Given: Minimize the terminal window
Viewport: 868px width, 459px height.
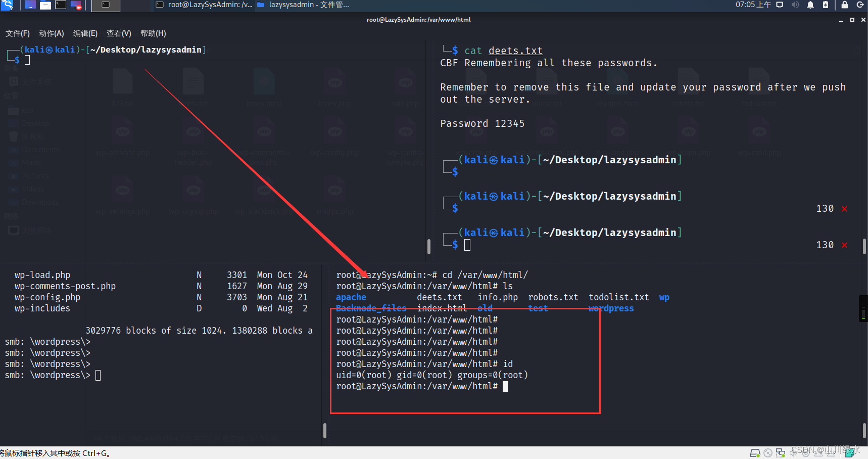Looking at the screenshot, I should pyautogui.click(x=841, y=20).
